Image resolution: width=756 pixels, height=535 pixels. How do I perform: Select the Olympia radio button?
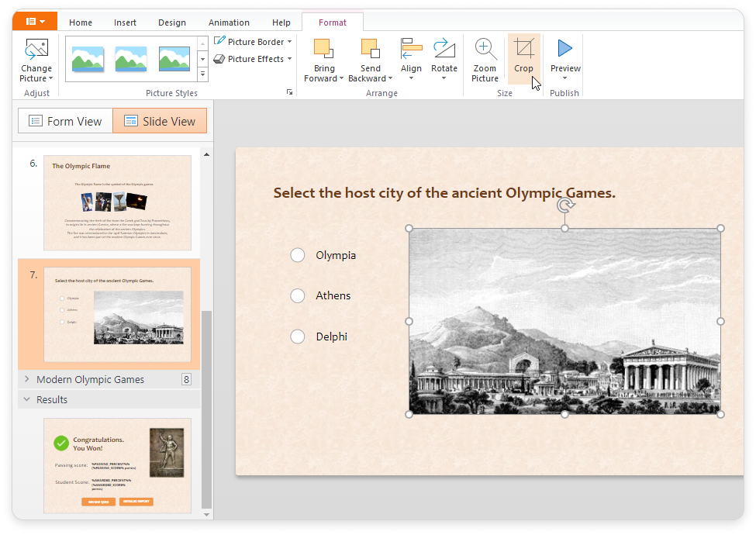pos(298,255)
